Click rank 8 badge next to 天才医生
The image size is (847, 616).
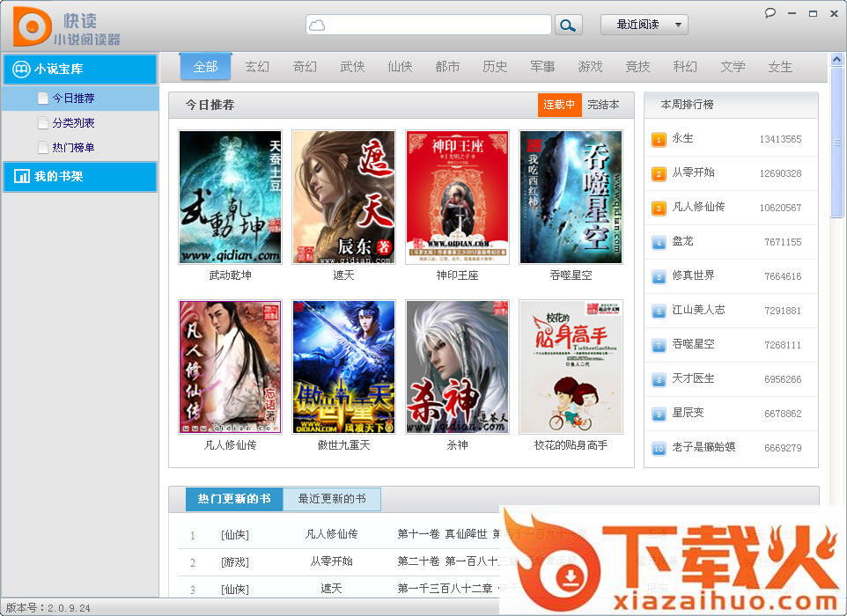point(659,379)
